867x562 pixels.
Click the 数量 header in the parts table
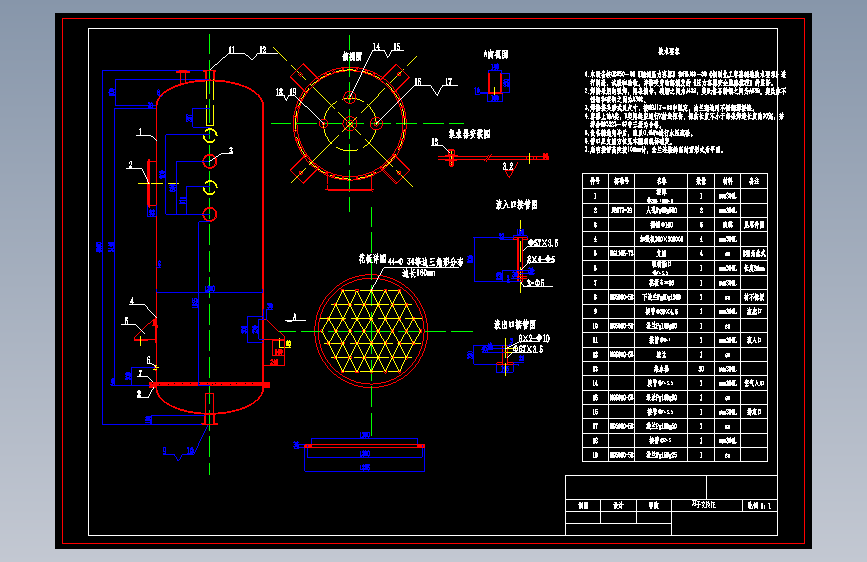(701, 181)
